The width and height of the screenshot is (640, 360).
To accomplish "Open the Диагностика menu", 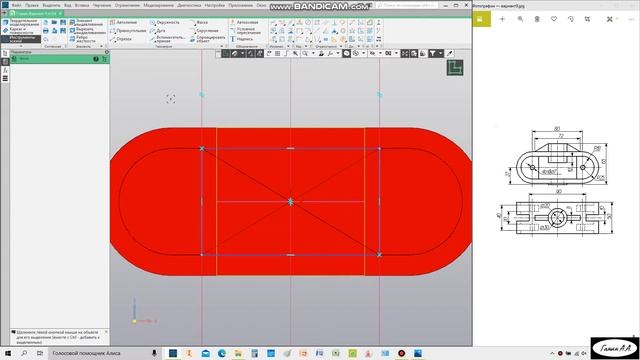I will pyautogui.click(x=189, y=5).
